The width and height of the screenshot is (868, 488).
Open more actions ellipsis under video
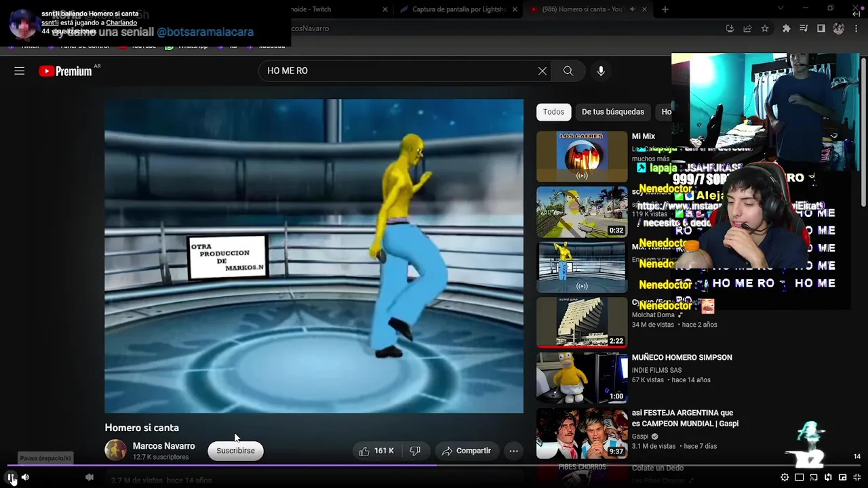tap(513, 451)
